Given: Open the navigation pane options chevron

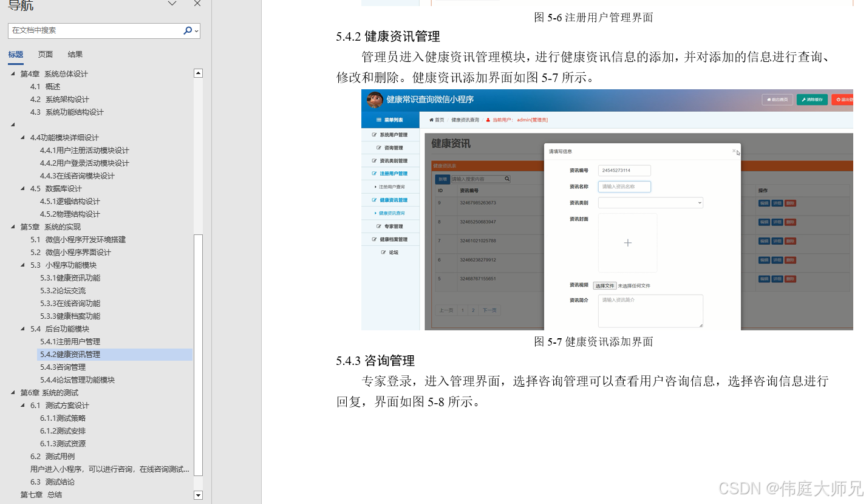Looking at the screenshot, I should pos(172,4).
